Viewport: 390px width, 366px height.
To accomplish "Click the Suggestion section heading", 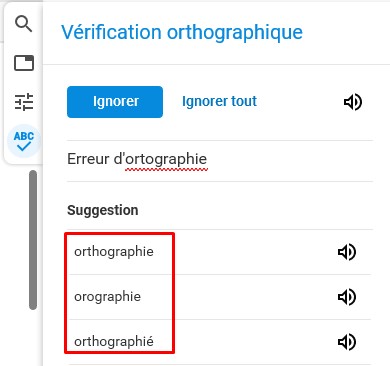I will point(103,210).
